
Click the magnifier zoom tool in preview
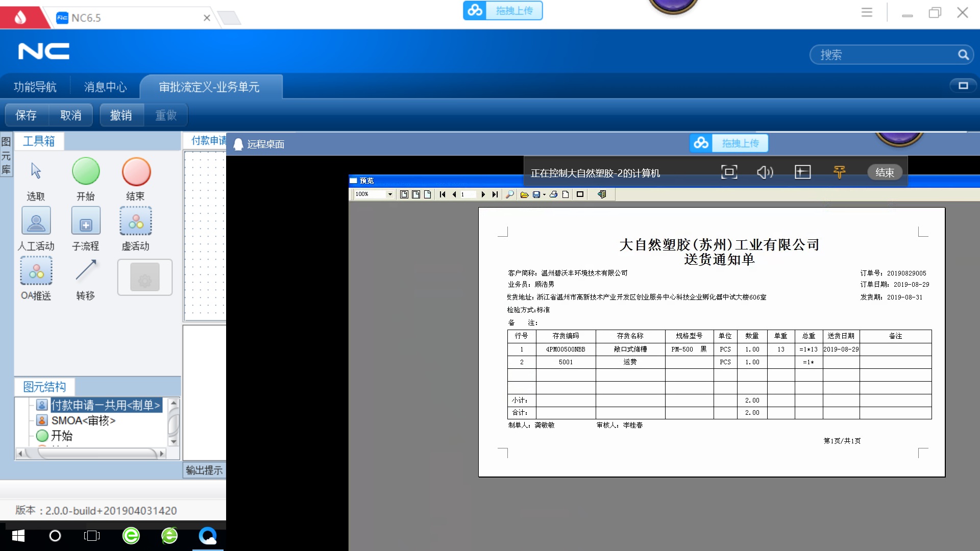click(509, 194)
